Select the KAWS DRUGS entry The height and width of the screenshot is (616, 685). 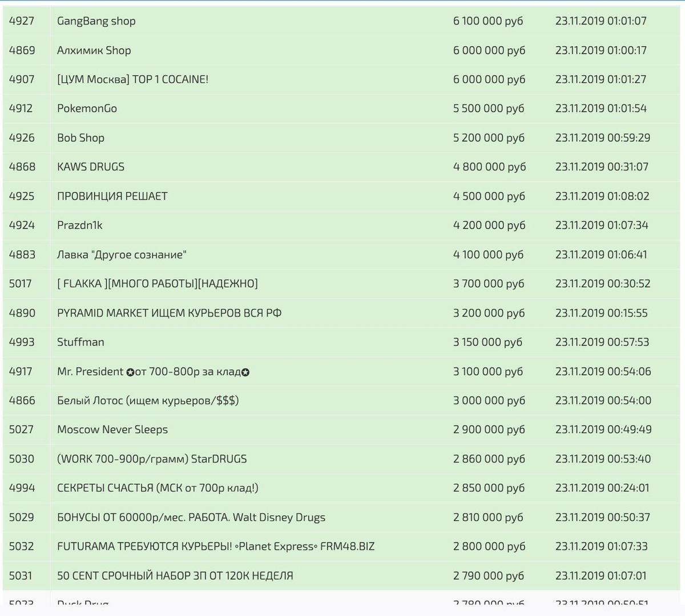[91, 167]
